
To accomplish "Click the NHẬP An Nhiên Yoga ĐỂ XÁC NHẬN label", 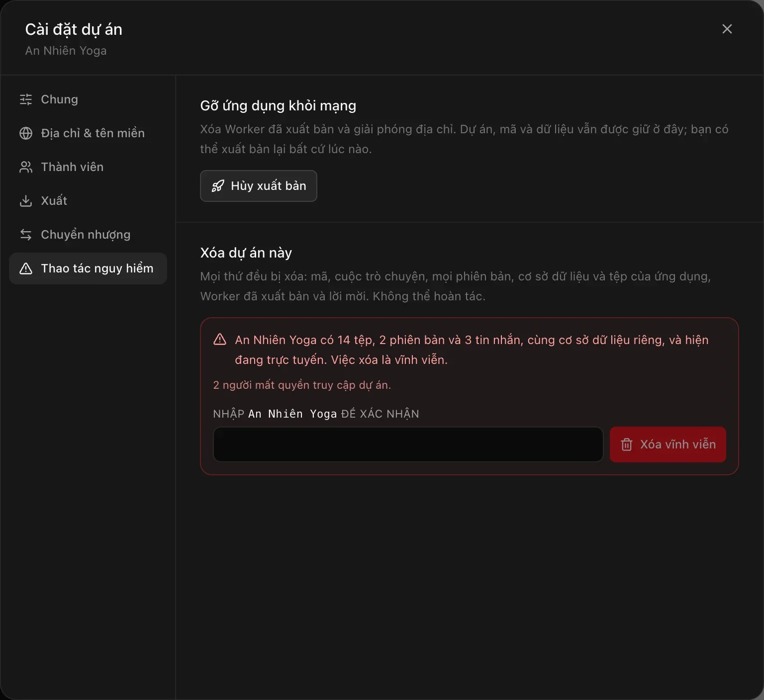I will point(316,414).
